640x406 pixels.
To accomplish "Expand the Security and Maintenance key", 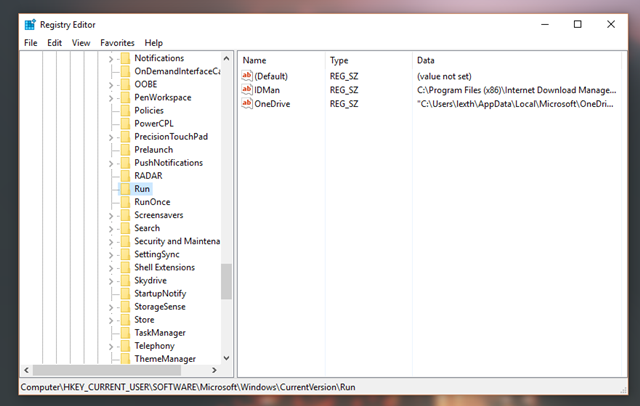I will [x=111, y=242].
